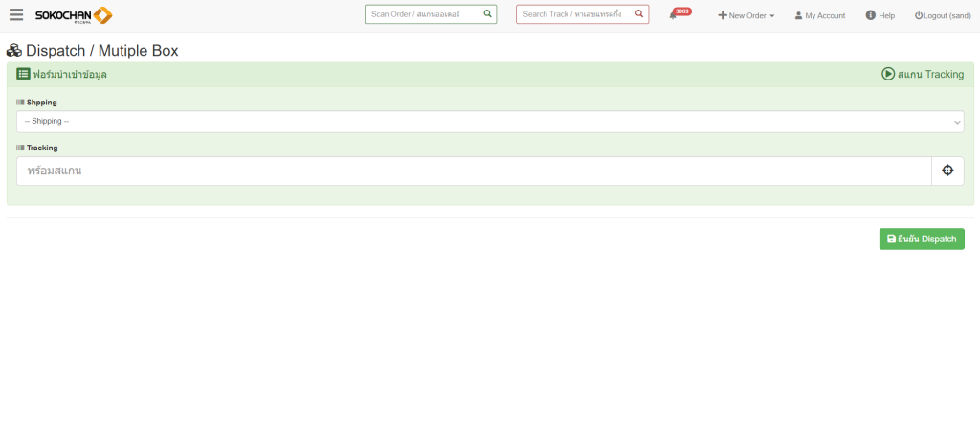Click barcode icon next to Tracking label
The image size is (980, 434).
[20, 148]
